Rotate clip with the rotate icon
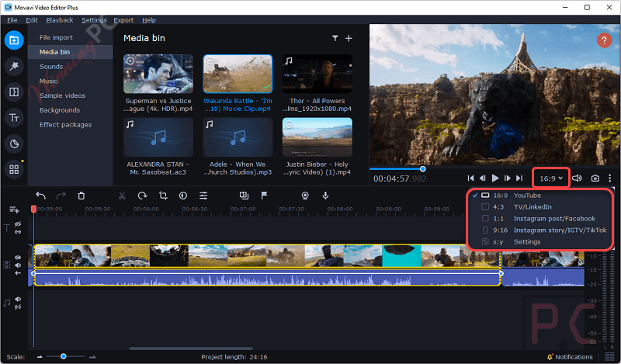621x364 pixels. 142,196
